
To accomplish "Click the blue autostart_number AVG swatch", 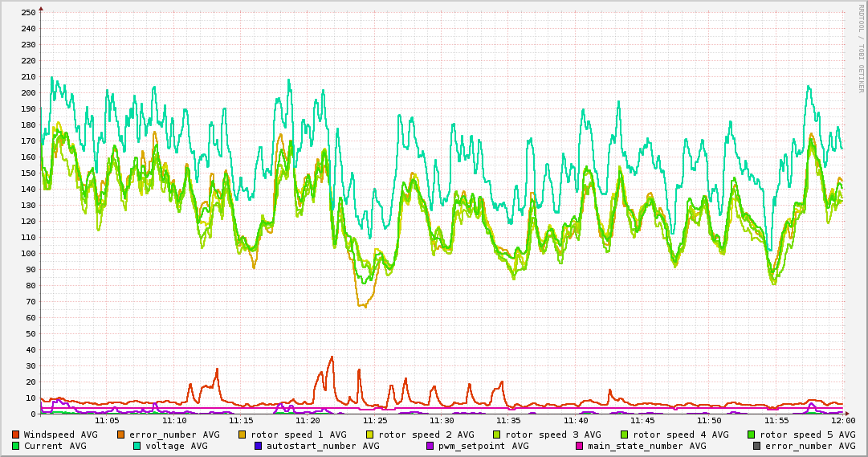I will pyautogui.click(x=258, y=446).
